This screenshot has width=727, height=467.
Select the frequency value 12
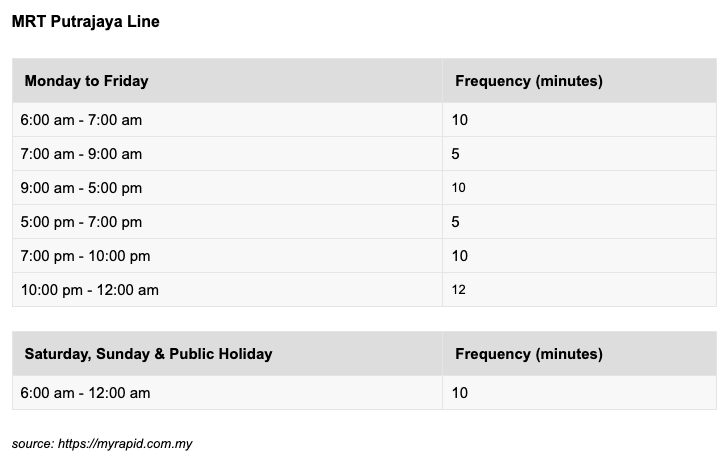coord(459,290)
